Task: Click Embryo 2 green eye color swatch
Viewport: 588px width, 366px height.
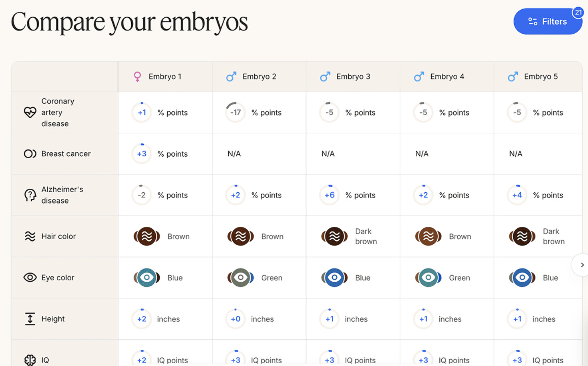Action: point(241,277)
